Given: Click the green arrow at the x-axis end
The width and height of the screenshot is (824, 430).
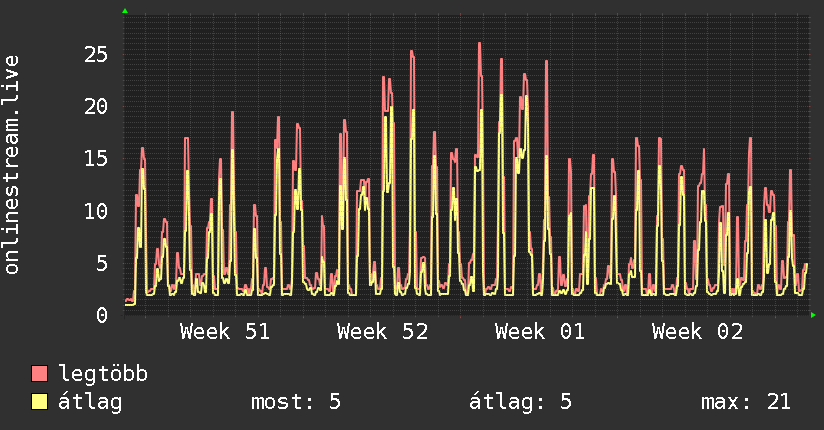Looking at the screenshot, I should pyautogui.click(x=813, y=315).
